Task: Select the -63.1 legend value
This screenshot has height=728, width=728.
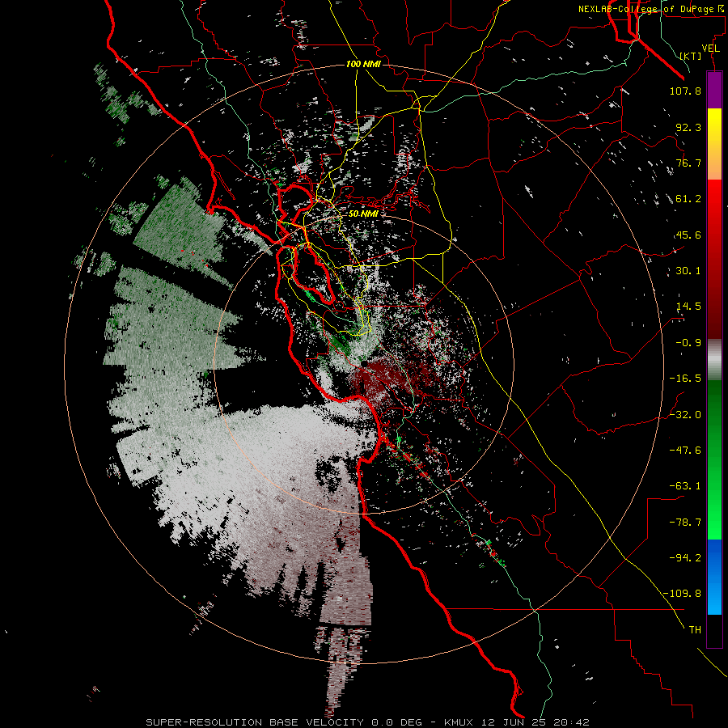Action: (x=685, y=486)
